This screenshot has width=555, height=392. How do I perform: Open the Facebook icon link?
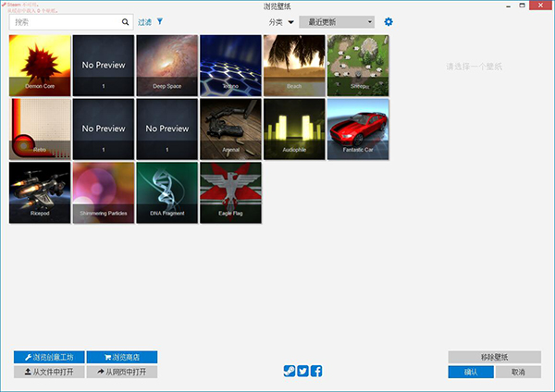coord(316,371)
